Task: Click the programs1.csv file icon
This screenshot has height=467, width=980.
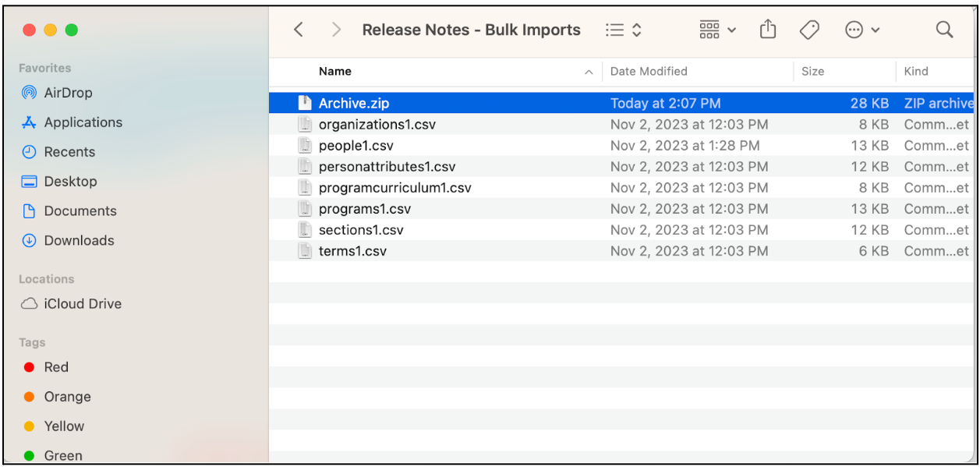Action: [305, 208]
